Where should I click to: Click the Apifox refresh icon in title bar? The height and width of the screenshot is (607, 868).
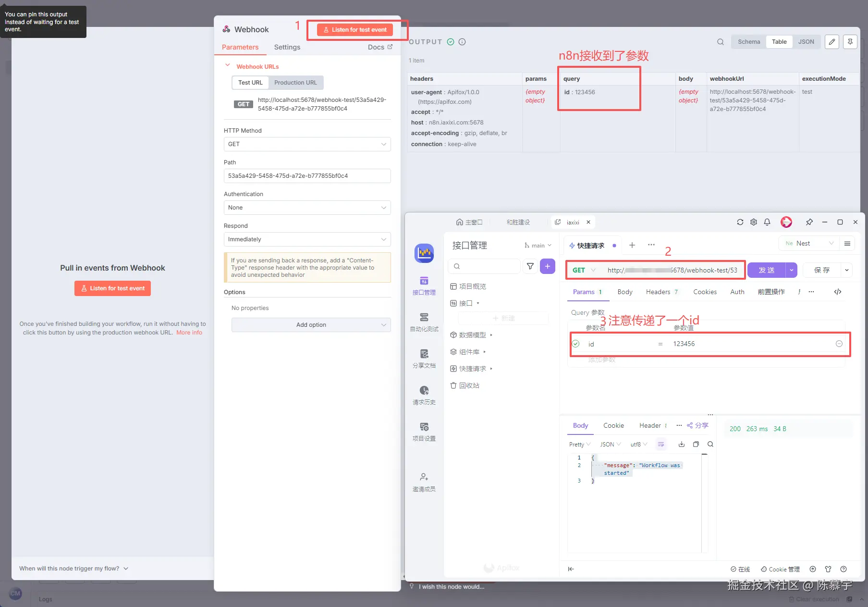point(740,222)
